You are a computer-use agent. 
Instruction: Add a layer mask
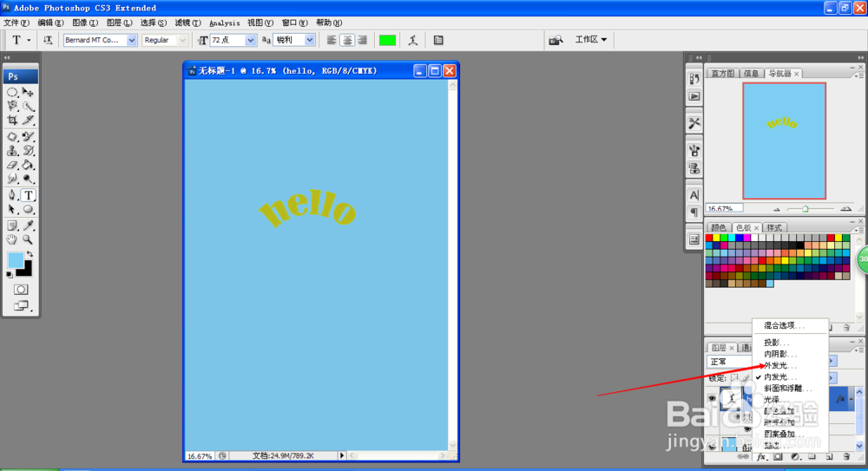[779, 457]
